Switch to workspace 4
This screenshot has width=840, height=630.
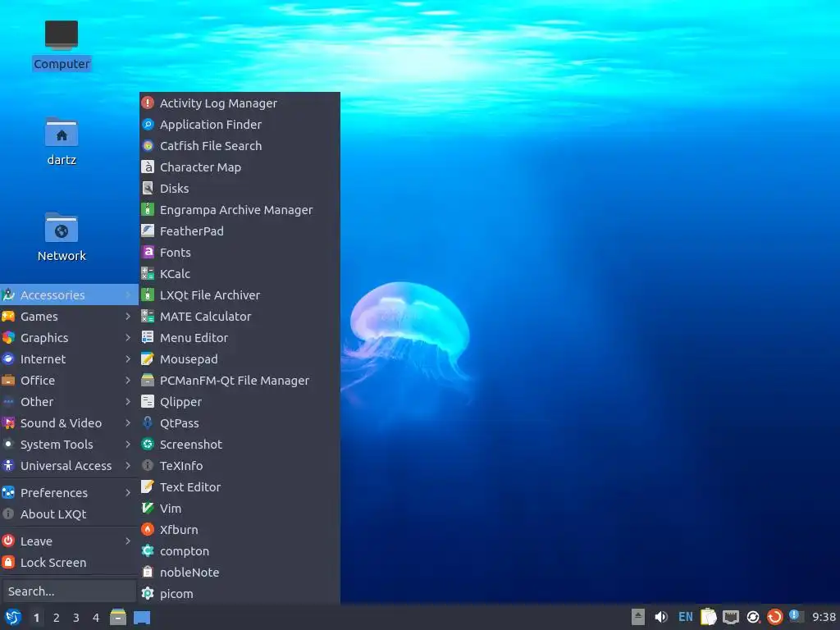point(96,618)
